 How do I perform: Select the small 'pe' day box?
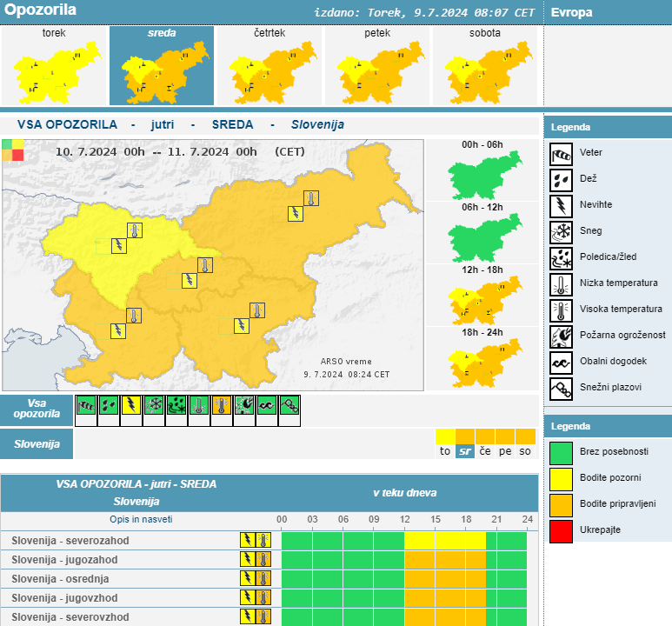(x=505, y=451)
